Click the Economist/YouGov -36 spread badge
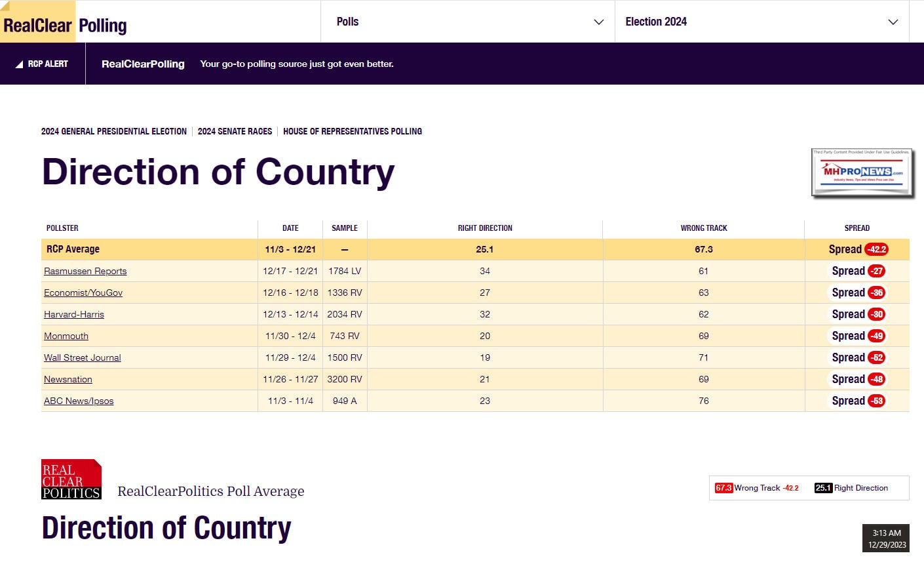This screenshot has width=924, height=568. pyautogui.click(x=877, y=293)
